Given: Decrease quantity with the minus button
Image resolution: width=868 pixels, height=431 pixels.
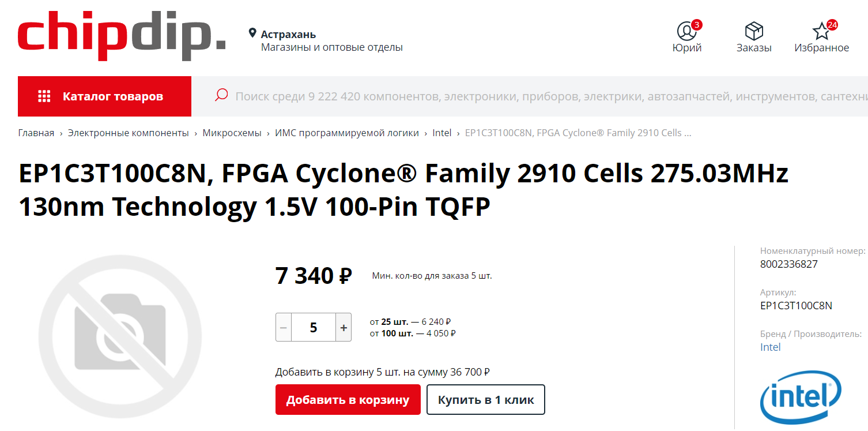Looking at the screenshot, I should point(283,327).
